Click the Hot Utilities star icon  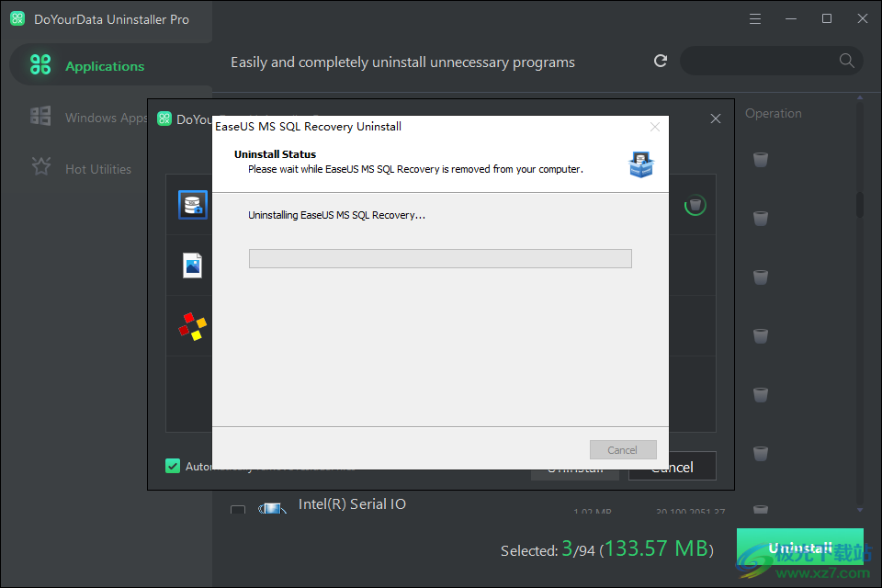41,166
